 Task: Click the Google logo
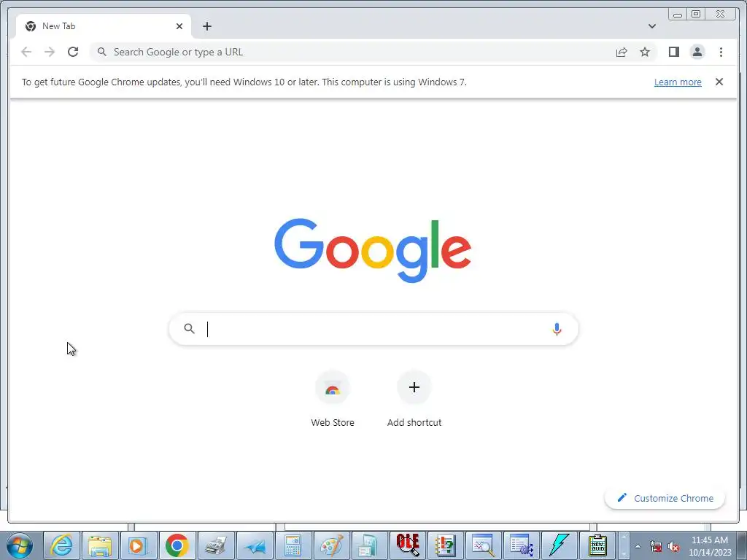[373, 249]
